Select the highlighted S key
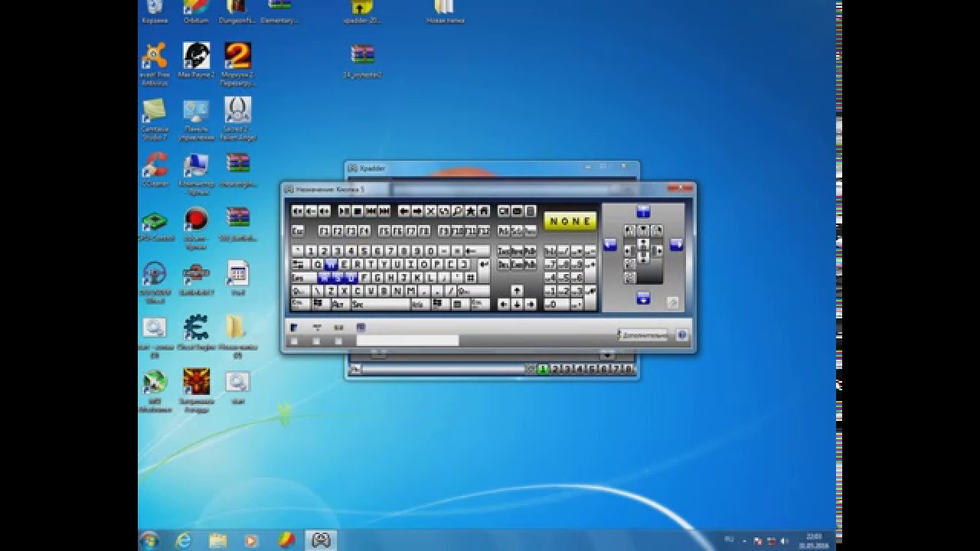Image resolution: width=980 pixels, height=551 pixels. tap(338, 278)
